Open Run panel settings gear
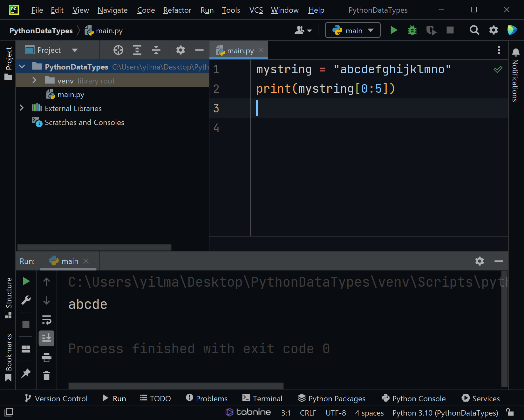Image resolution: width=524 pixels, height=420 pixels. point(480,261)
